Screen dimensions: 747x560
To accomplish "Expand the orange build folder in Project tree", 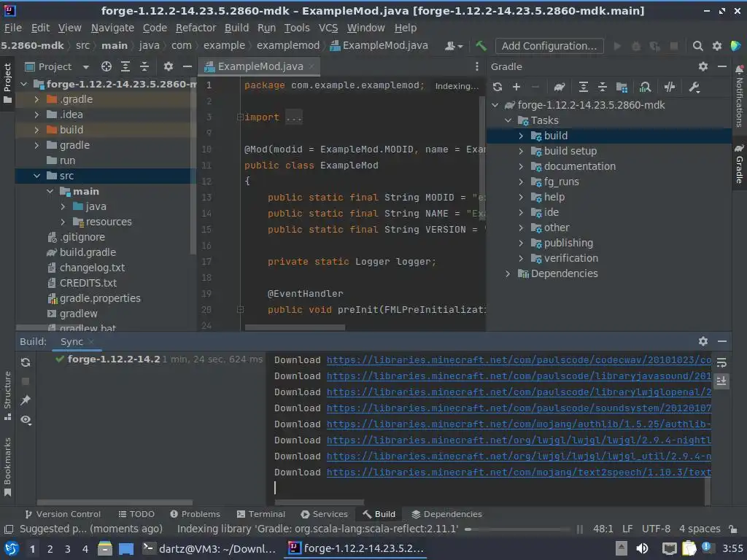I will point(36,130).
